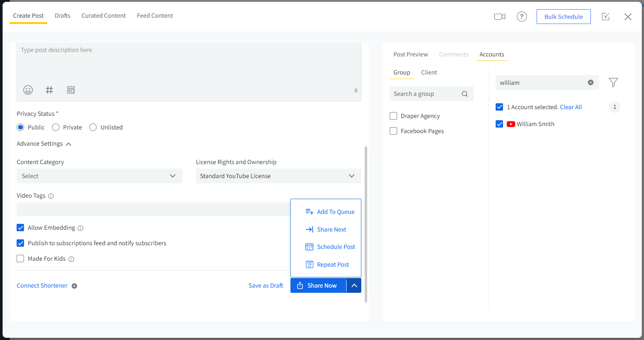644x340 pixels.
Task: Click the Video Tags info icon
Action: [51, 196]
